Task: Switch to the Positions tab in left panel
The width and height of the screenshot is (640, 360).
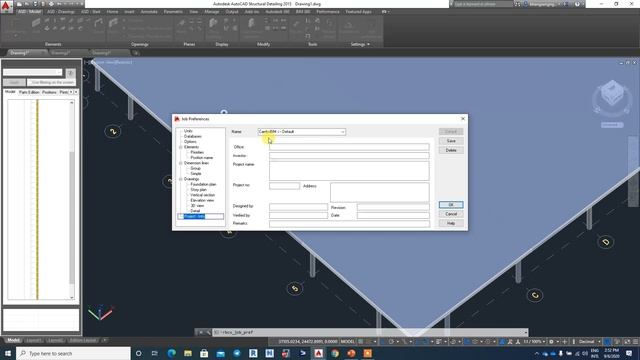Action: (x=49, y=92)
